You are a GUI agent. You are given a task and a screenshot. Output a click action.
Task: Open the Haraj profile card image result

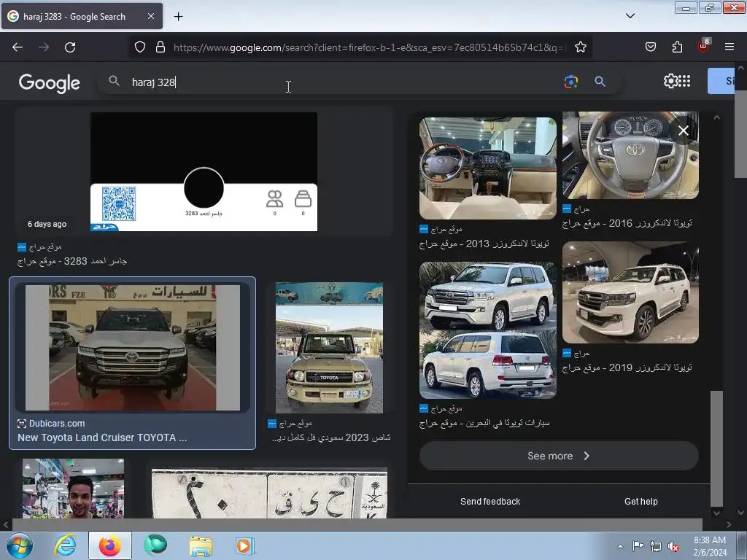(x=204, y=172)
